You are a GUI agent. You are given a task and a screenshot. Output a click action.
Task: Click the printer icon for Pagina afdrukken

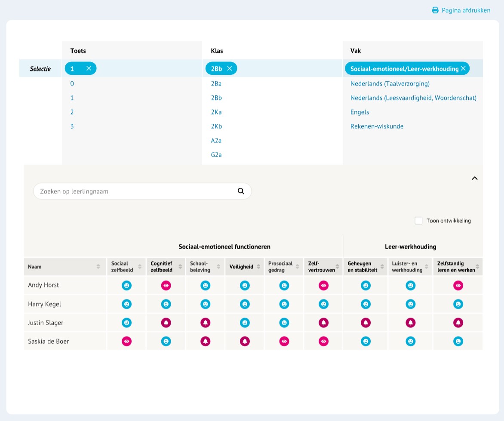[x=435, y=10]
